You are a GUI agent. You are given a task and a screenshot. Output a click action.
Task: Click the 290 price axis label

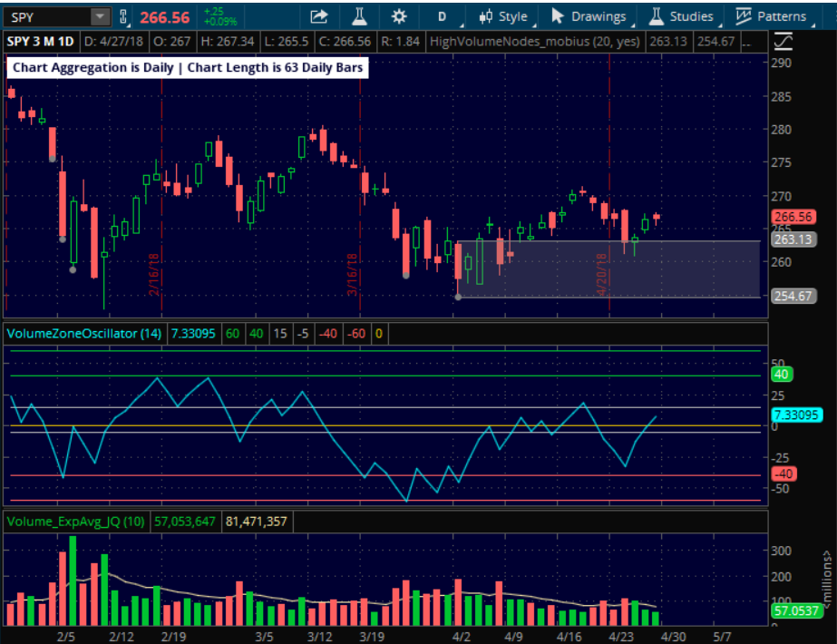click(x=781, y=63)
